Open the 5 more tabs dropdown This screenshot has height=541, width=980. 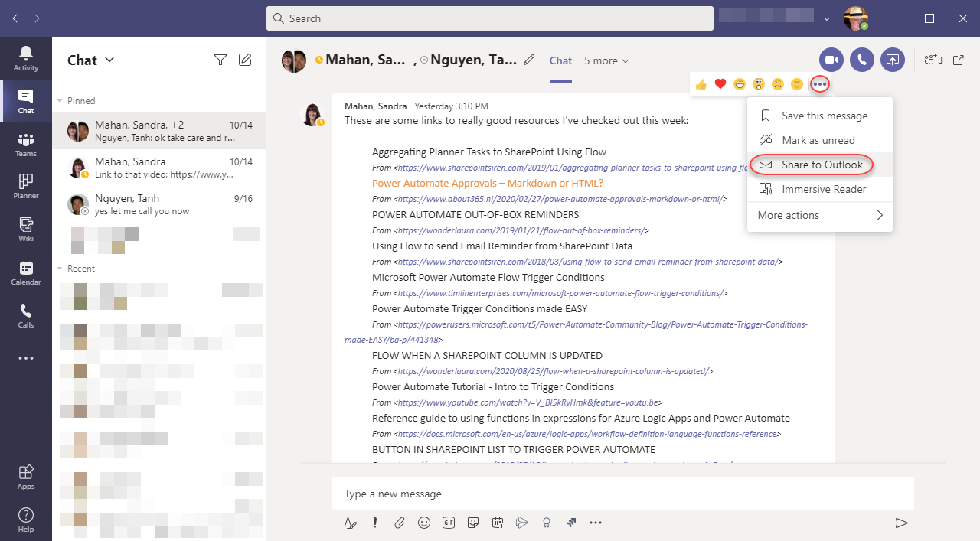coord(606,60)
